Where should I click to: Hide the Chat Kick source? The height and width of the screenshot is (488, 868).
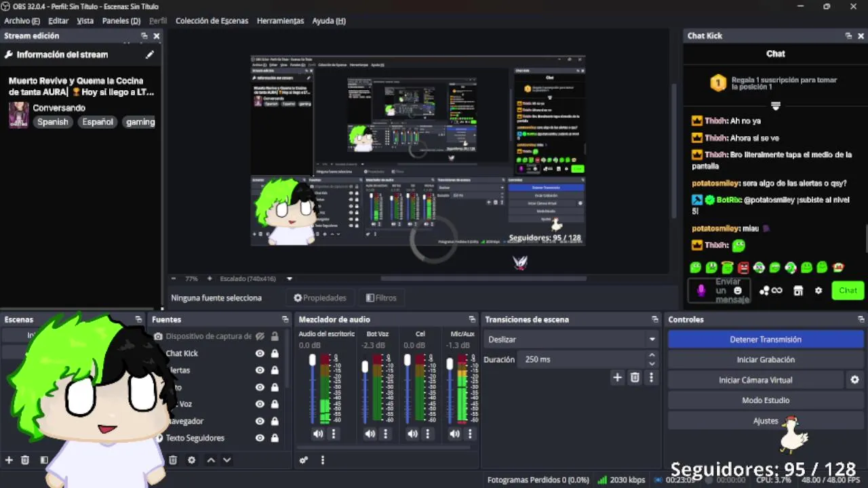point(260,353)
